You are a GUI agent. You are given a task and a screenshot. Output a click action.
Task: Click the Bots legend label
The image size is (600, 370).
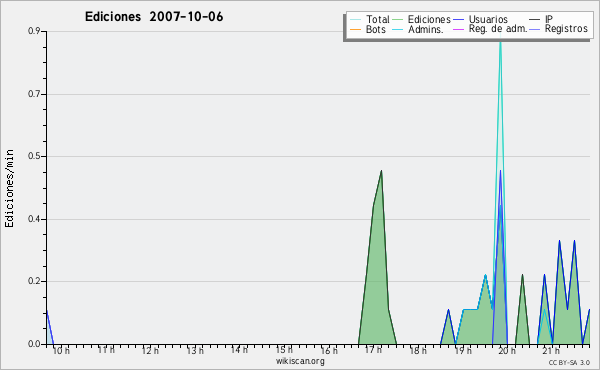376,29
